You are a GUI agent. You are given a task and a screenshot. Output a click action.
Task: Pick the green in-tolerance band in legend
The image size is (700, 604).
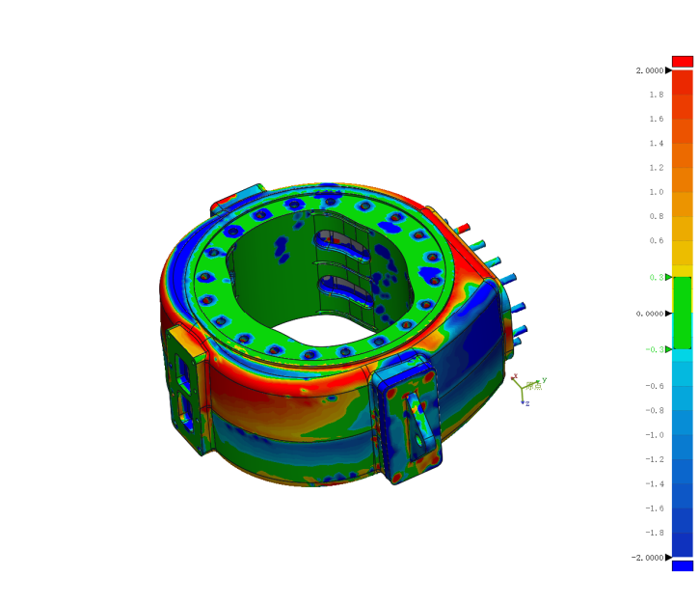pyautogui.click(x=682, y=313)
